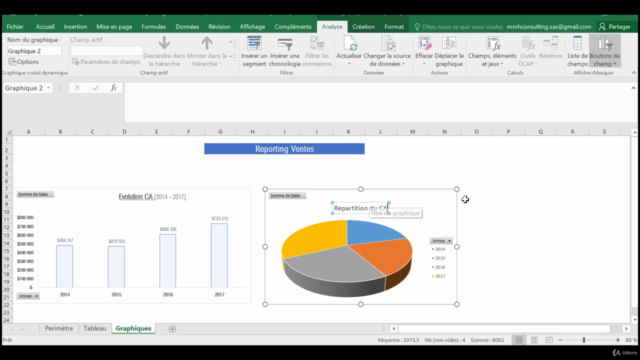
Task: Click Somme de Sales button on pie chart
Action: (287, 196)
